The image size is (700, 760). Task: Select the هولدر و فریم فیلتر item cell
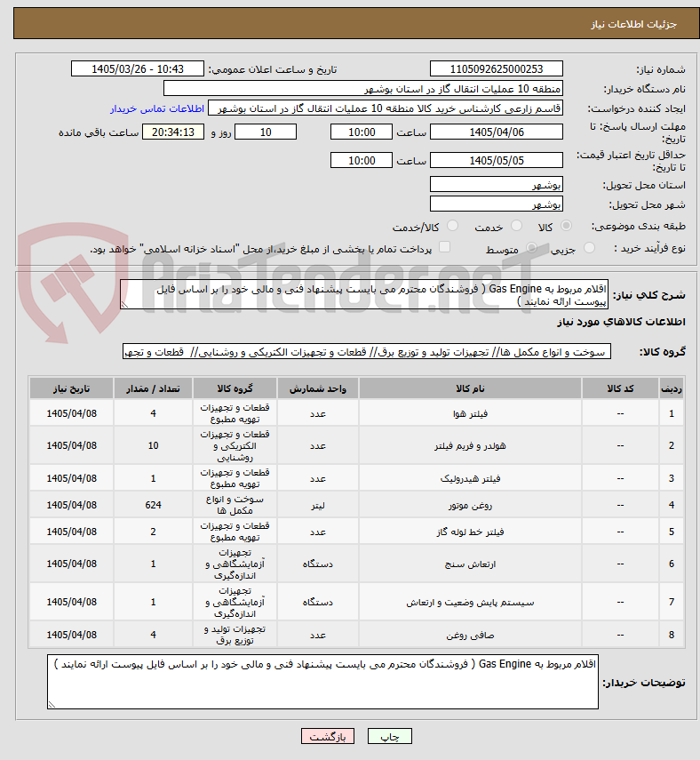coord(470,445)
